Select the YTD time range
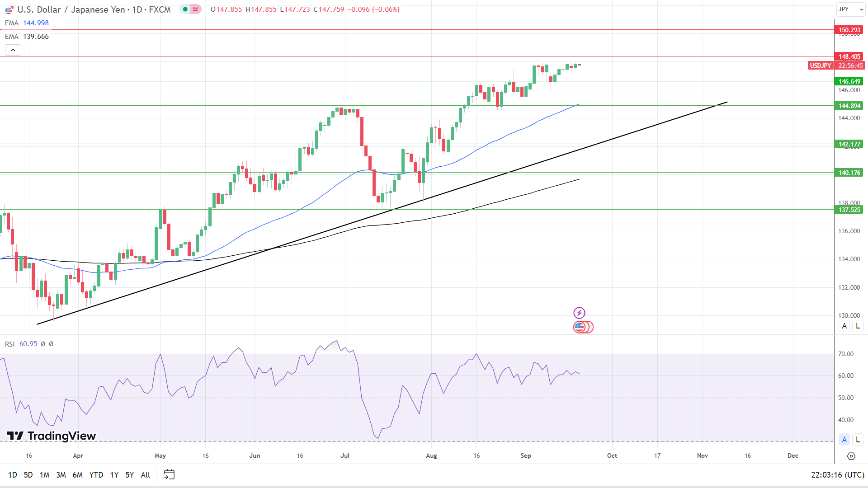 tap(96, 474)
